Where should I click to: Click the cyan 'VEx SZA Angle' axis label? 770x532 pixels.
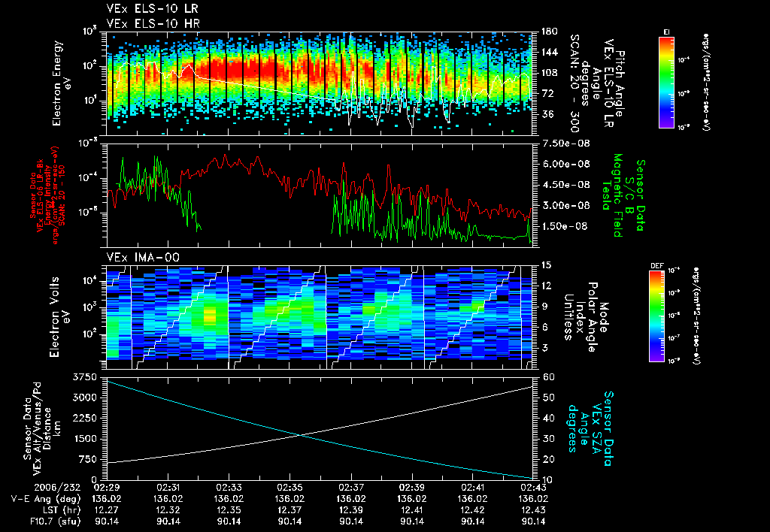[591, 428]
